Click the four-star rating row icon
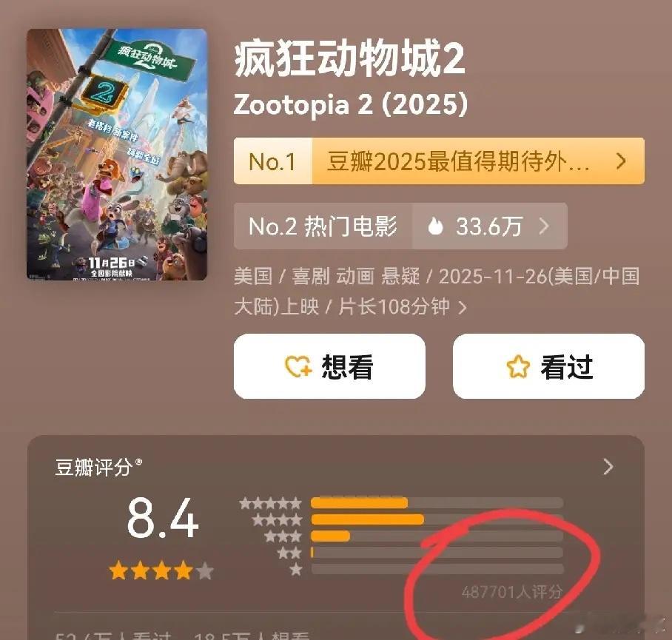The image size is (672, 640). 277,520
